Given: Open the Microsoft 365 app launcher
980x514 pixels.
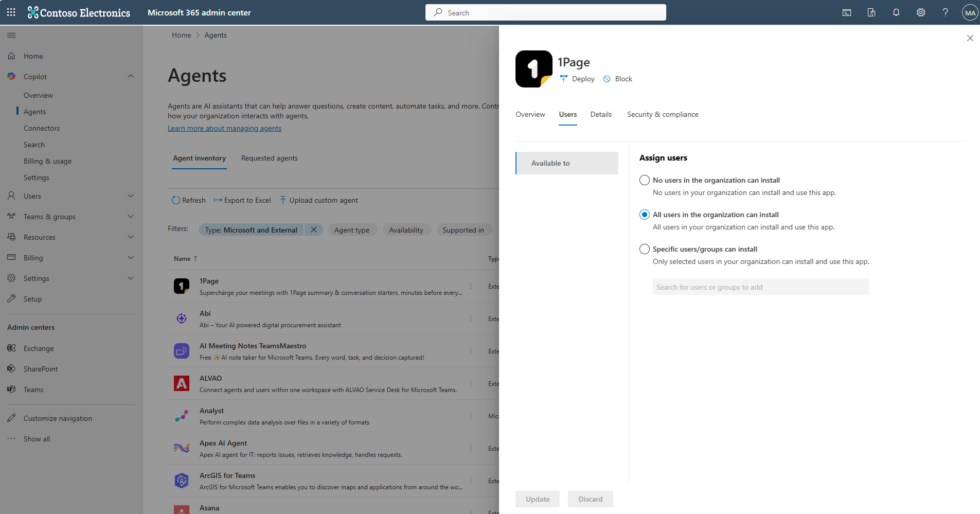Looking at the screenshot, I should 11,12.
